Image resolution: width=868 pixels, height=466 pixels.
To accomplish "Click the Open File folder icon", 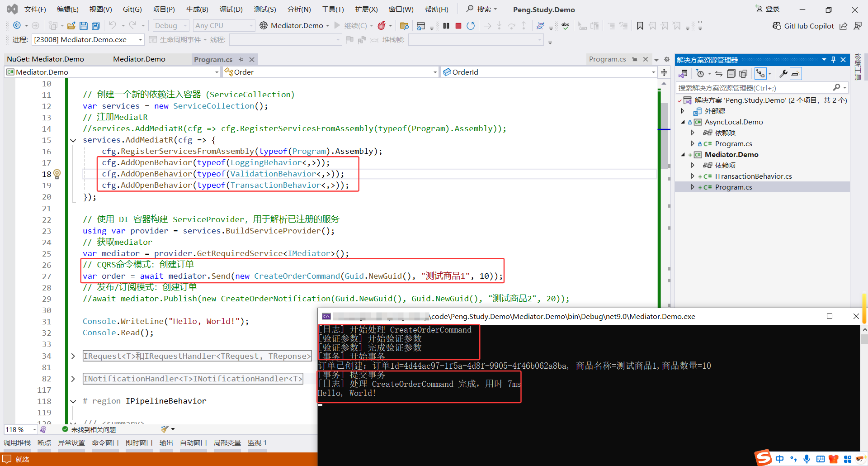I will pos(71,26).
